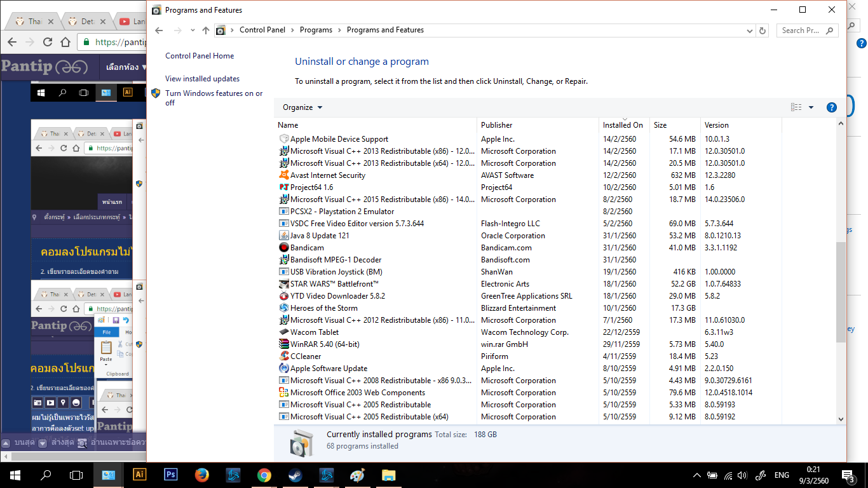868x488 pixels.
Task: Sort by the Installed On column header
Action: [624, 125]
